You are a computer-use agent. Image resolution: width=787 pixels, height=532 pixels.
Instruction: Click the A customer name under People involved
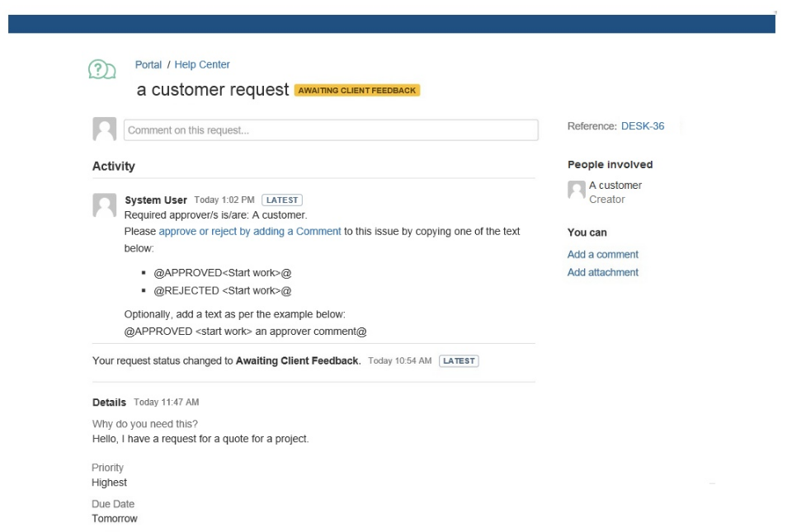pyautogui.click(x=615, y=186)
